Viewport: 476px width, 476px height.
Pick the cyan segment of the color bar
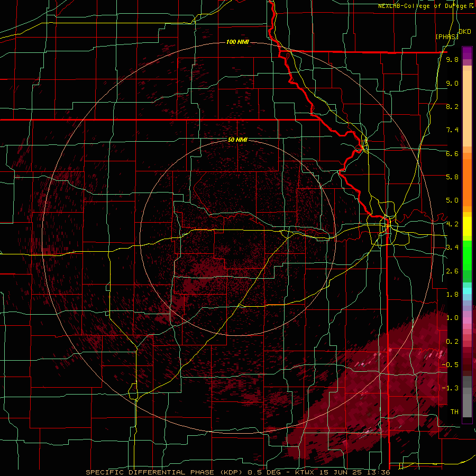(x=467, y=291)
